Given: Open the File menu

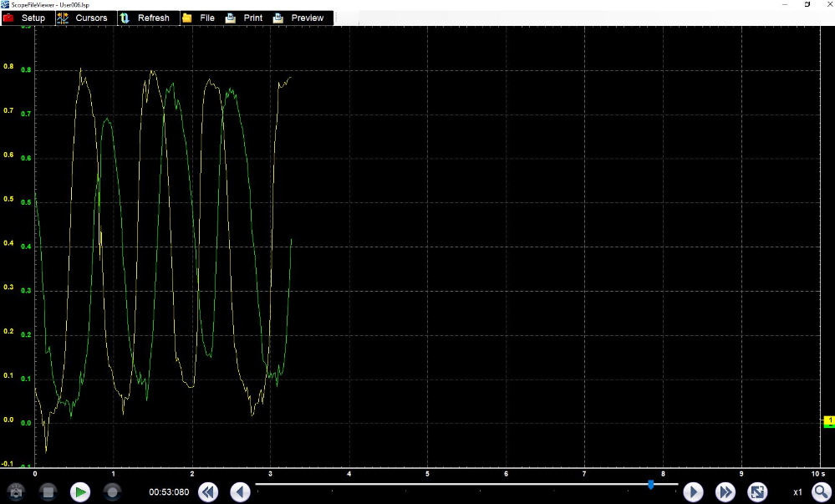Looking at the screenshot, I should [206, 18].
